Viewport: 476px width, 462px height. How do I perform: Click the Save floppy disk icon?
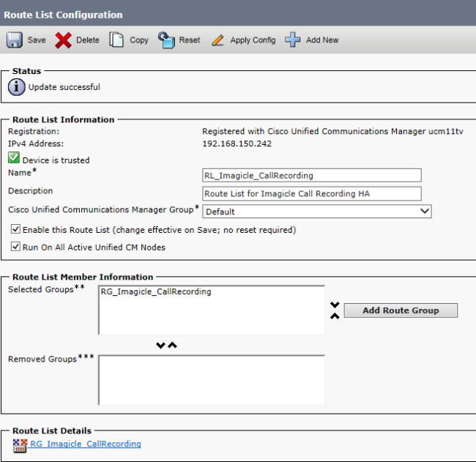click(x=15, y=40)
